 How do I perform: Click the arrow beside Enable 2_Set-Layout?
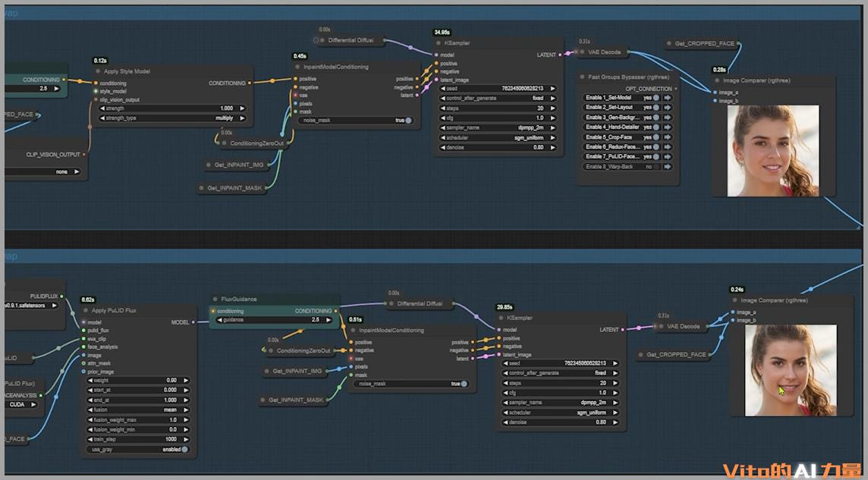668,107
